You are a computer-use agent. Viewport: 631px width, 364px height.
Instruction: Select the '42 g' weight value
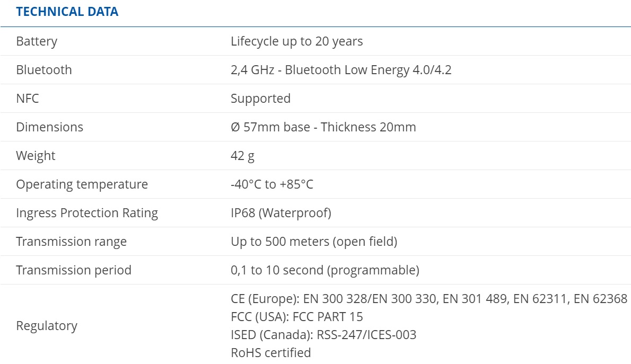(x=242, y=156)
